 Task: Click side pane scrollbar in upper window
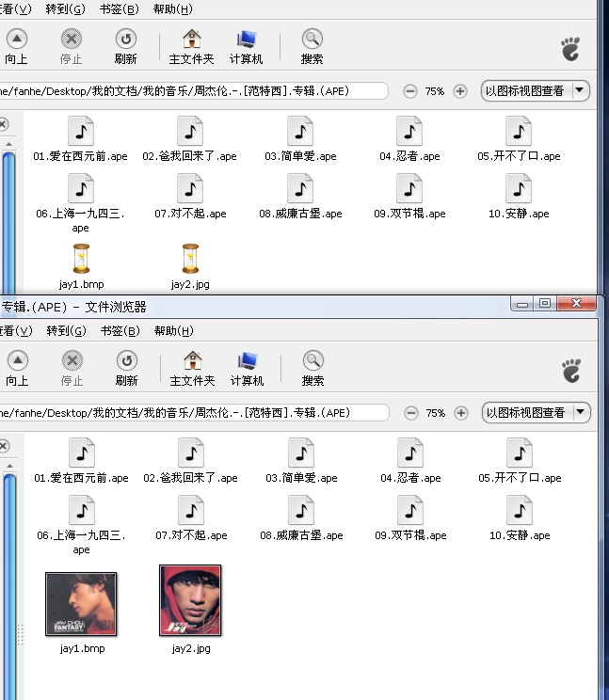(x=8, y=222)
